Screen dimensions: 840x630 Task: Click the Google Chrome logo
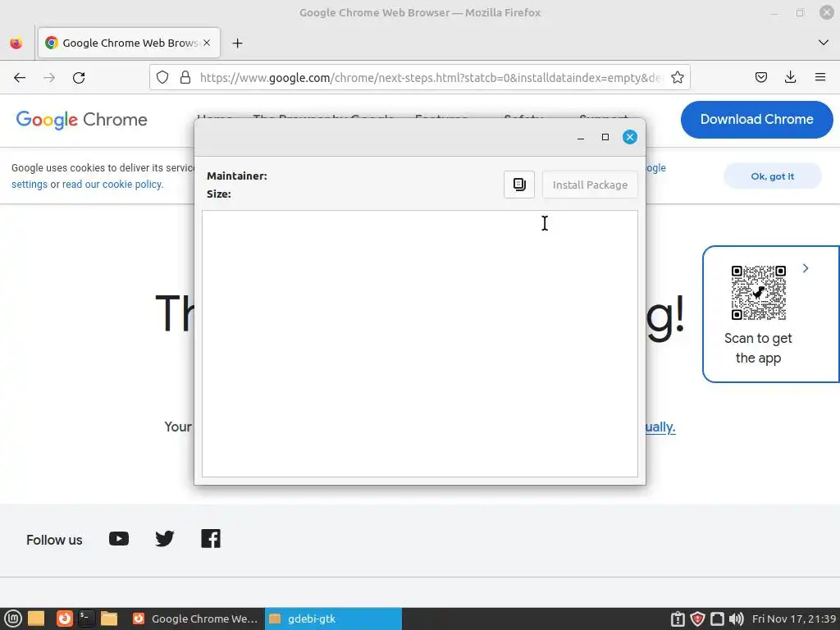(81, 120)
